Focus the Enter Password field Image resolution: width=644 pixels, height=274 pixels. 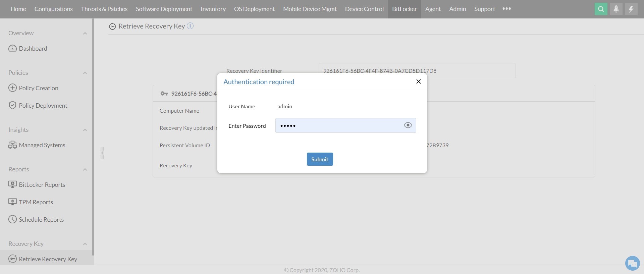[345, 125]
